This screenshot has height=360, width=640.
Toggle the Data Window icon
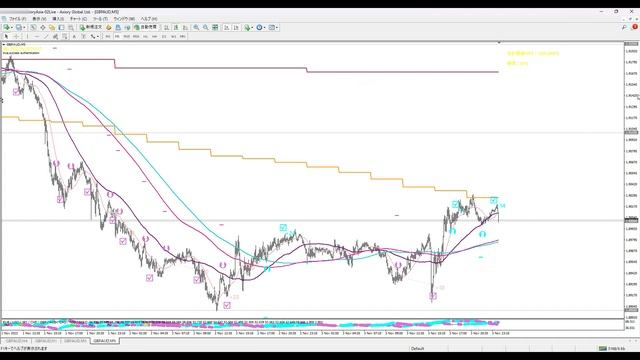tap(42, 27)
